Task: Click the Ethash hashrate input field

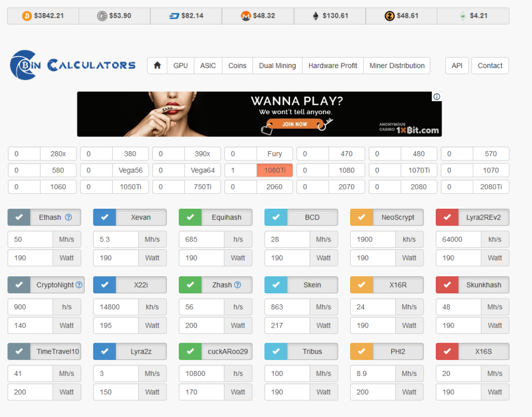Action: 30,239
